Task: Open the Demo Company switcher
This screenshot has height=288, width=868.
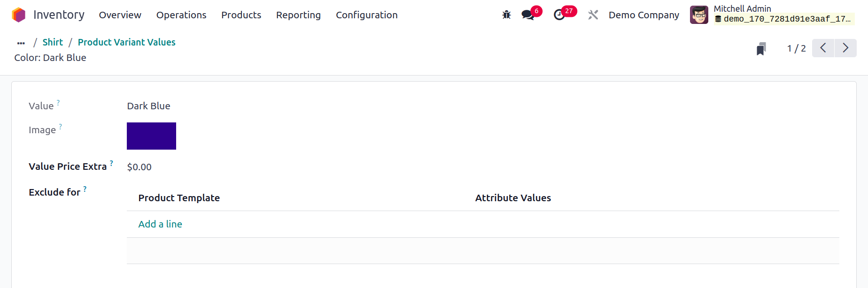Action: [x=643, y=15]
